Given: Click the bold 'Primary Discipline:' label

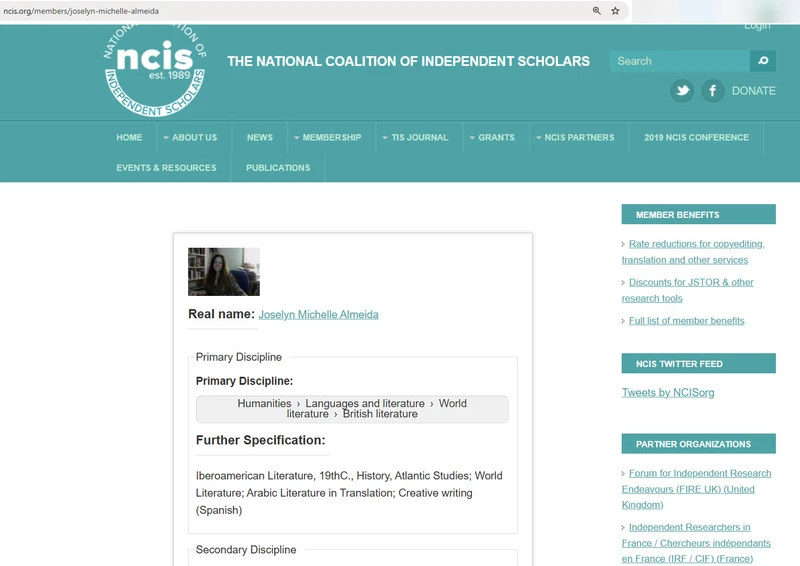Looking at the screenshot, I should coord(244,381).
